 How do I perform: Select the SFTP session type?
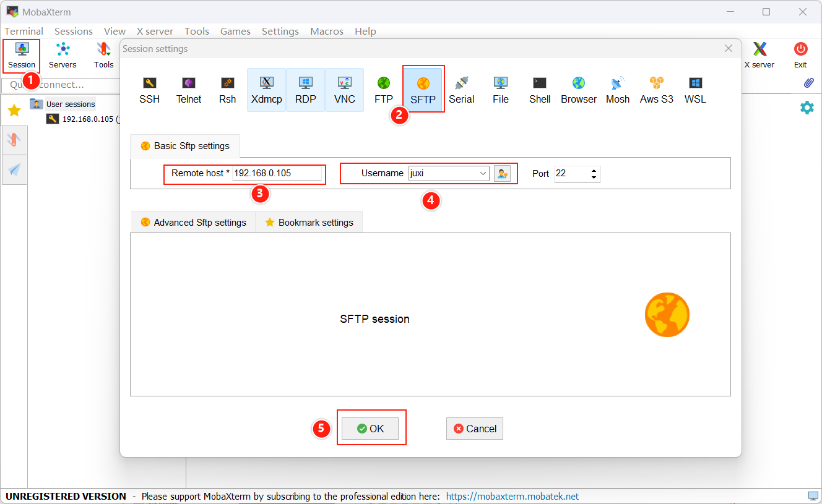pos(423,90)
